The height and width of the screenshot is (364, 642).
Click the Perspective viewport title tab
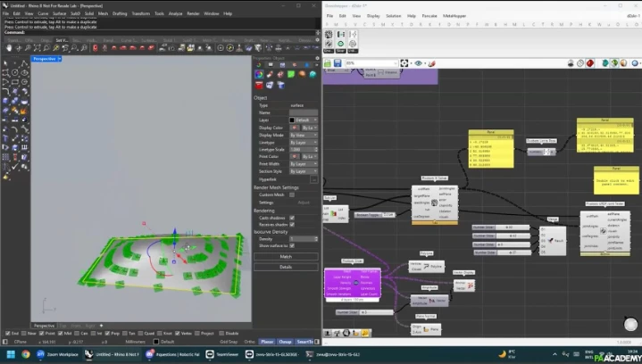point(46,58)
